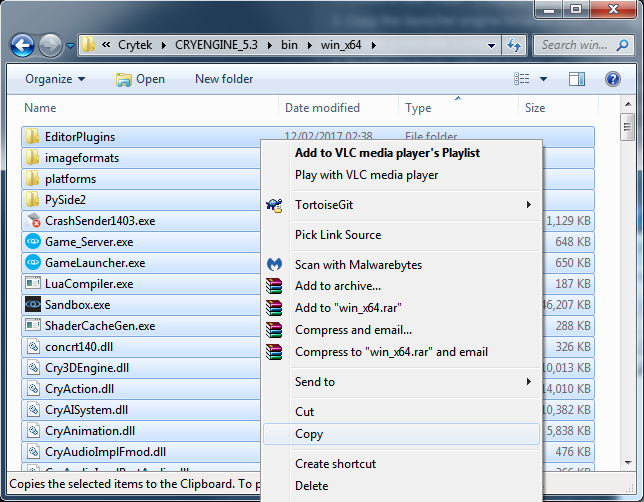Select the CryAISystem.dll file icon

tap(33, 409)
